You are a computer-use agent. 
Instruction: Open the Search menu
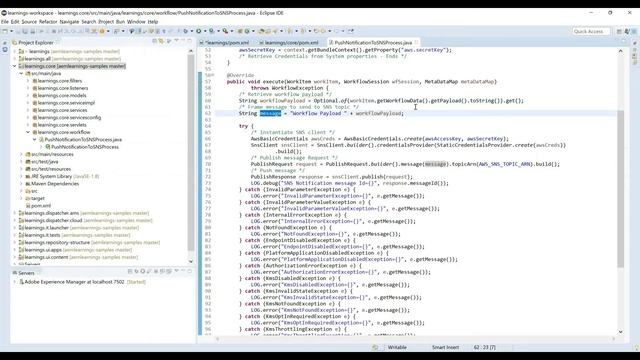pyautogui.click(x=89, y=22)
